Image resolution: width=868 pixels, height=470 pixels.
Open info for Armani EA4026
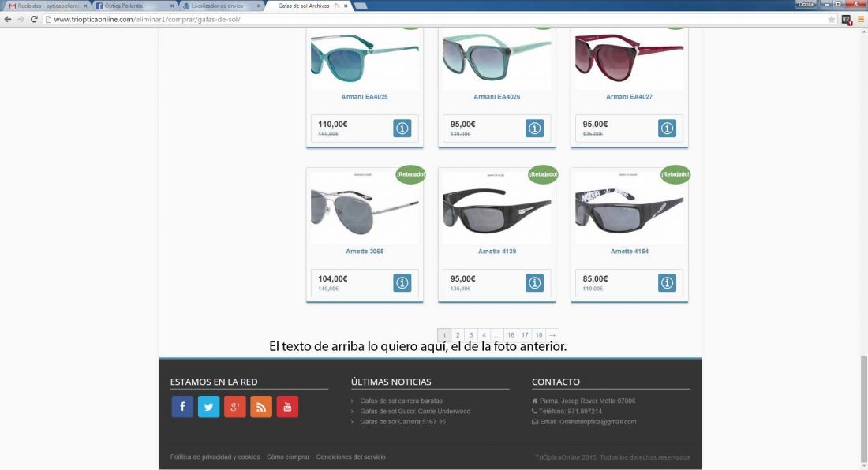tap(534, 129)
